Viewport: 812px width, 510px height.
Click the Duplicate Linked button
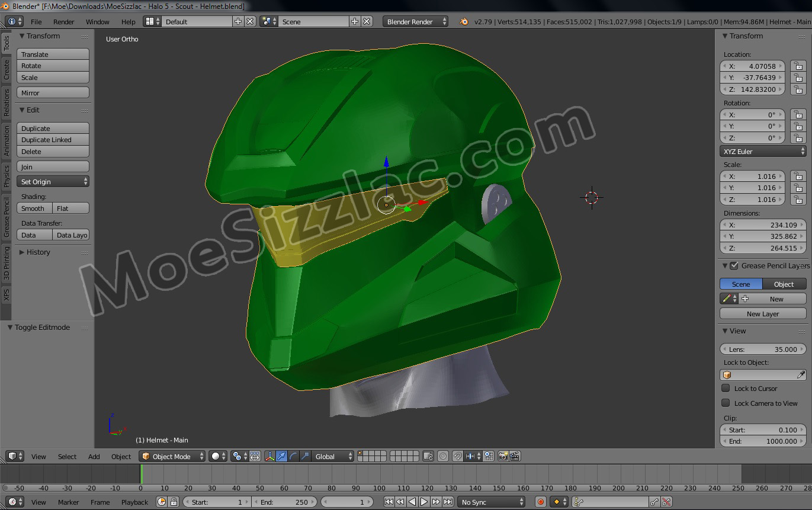53,140
